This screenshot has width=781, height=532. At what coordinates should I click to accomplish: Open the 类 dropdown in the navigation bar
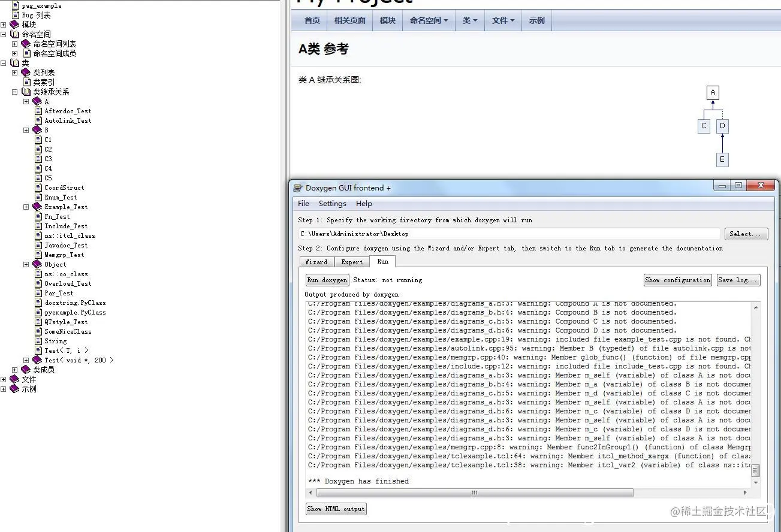470,20
